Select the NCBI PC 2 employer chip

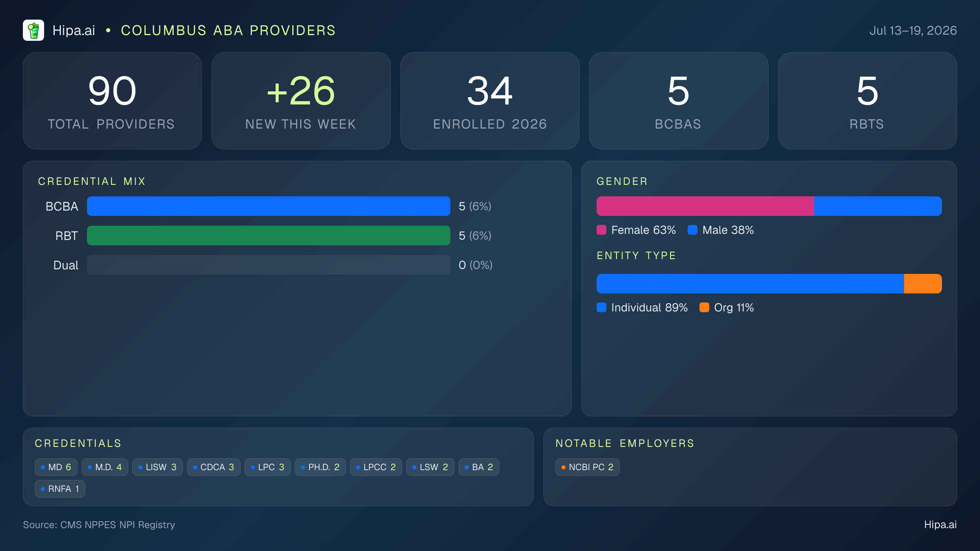coord(588,467)
